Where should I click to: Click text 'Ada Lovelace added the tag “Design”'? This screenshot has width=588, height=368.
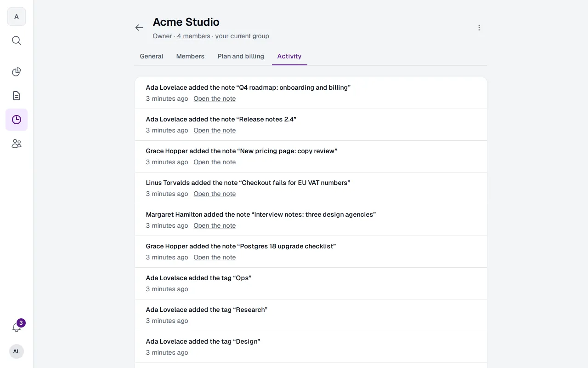click(203, 341)
